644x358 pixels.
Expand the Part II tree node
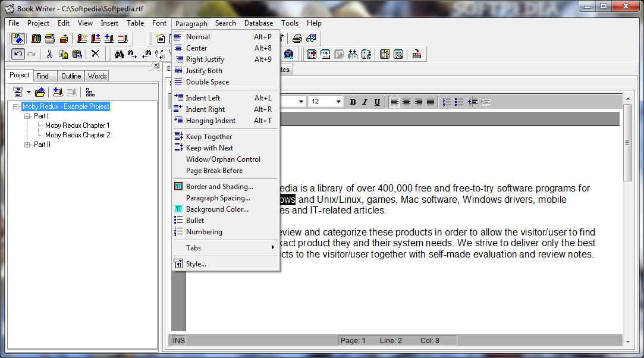pos(27,145)
